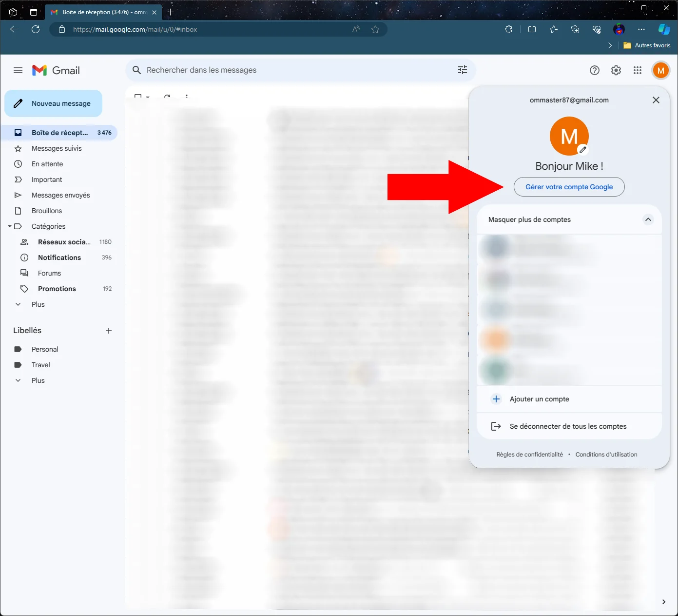Switch to the Boîte de réception browser tab
The height and width of the screenshot is (616, 678).
pos(104,12)
